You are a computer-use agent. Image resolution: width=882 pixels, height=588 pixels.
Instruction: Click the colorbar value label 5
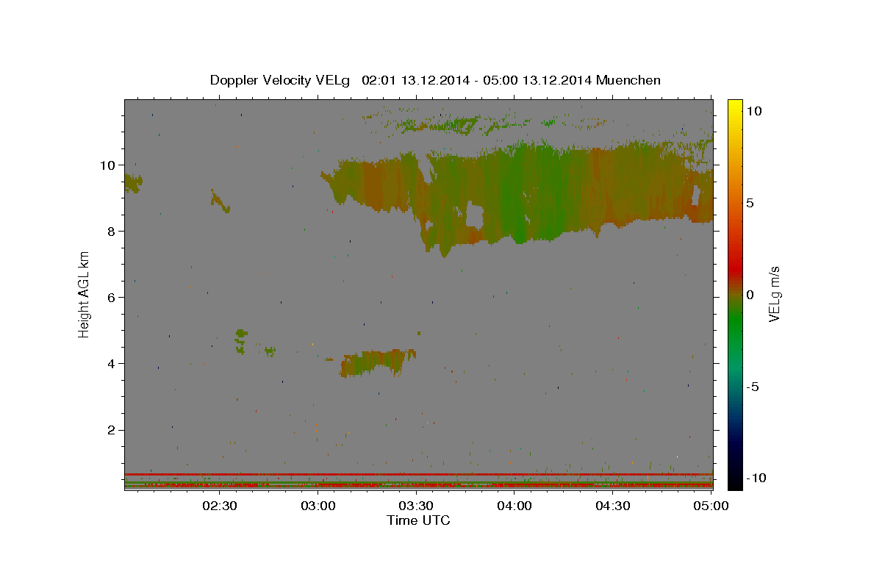click(750, 203)
